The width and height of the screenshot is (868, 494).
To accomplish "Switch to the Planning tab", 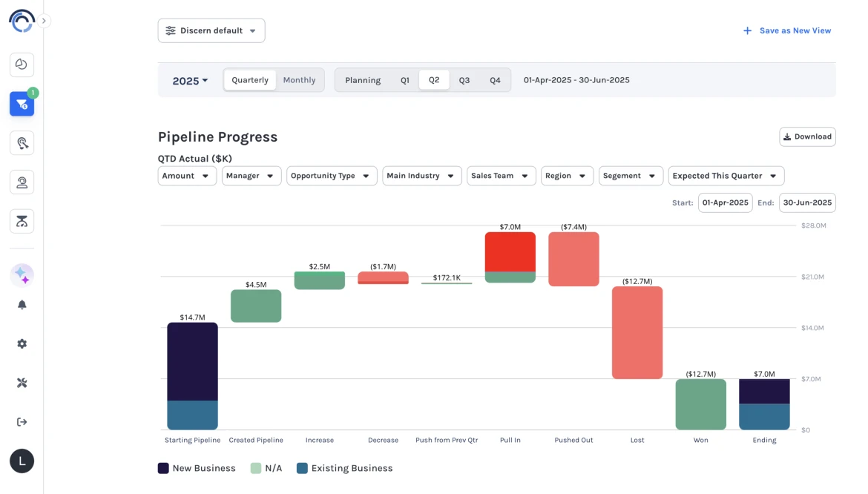I will (x=363, y=80).
